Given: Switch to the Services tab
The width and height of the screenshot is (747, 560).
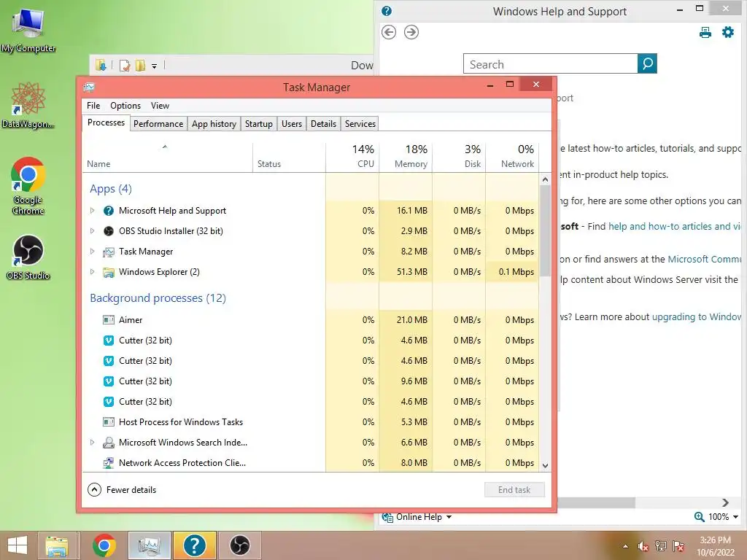Looking at the screenshot, I should click(x=360, y=124).
